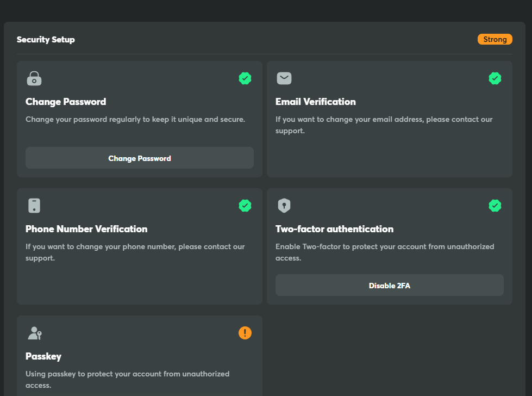Click the envelope icon for Email Verification
Viewport: 532px width, 396px height.
[284, 78]
